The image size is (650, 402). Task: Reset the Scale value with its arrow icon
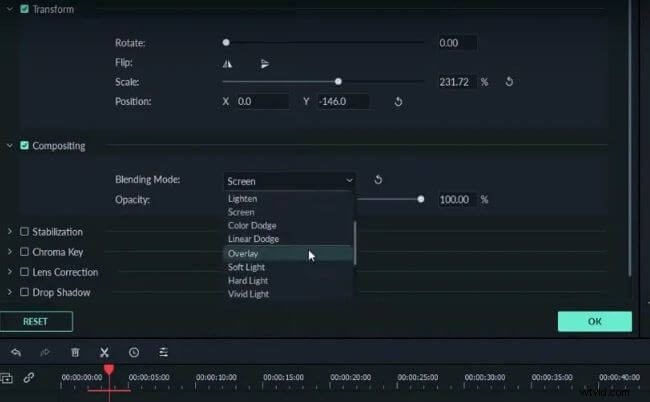coord(509,82)
